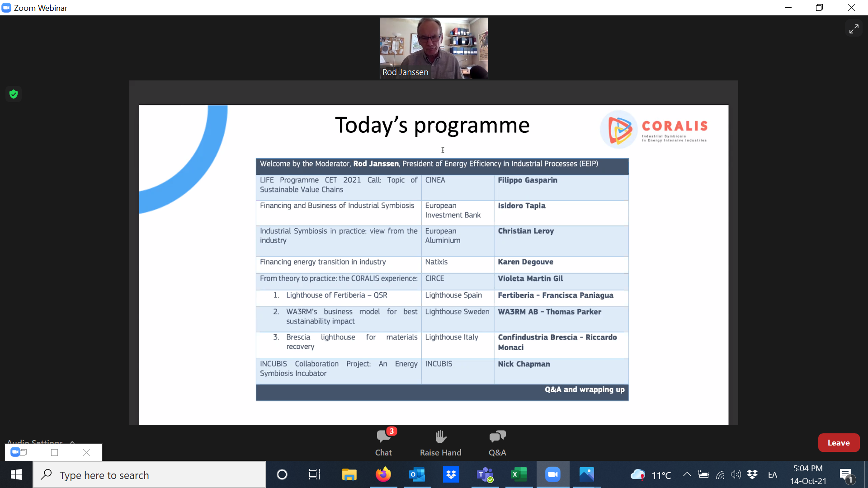
Task: Open Cortana circle icon in taskbar
Action: coord(282,475)
